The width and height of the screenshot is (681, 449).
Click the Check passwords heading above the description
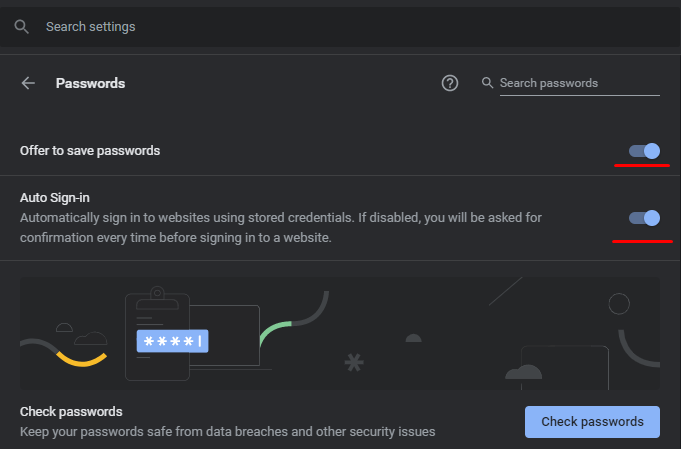coord(71,412)
